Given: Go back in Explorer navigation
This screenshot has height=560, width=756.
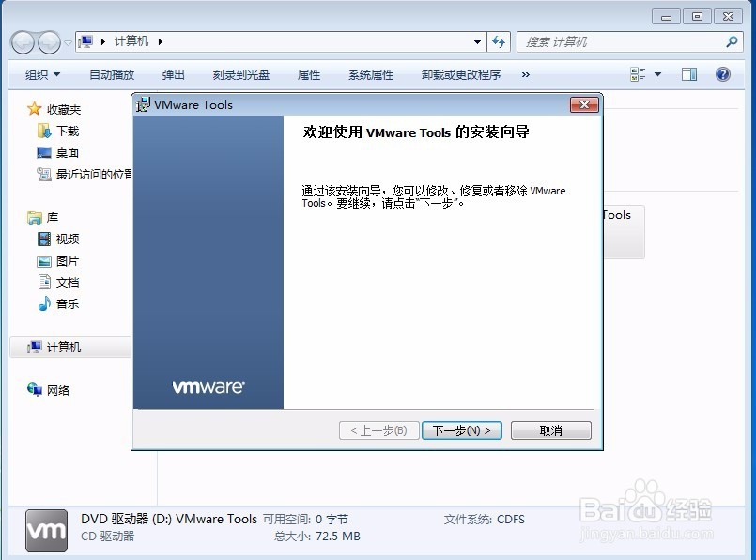Looking at the screenshot, I should coord(23,42).
